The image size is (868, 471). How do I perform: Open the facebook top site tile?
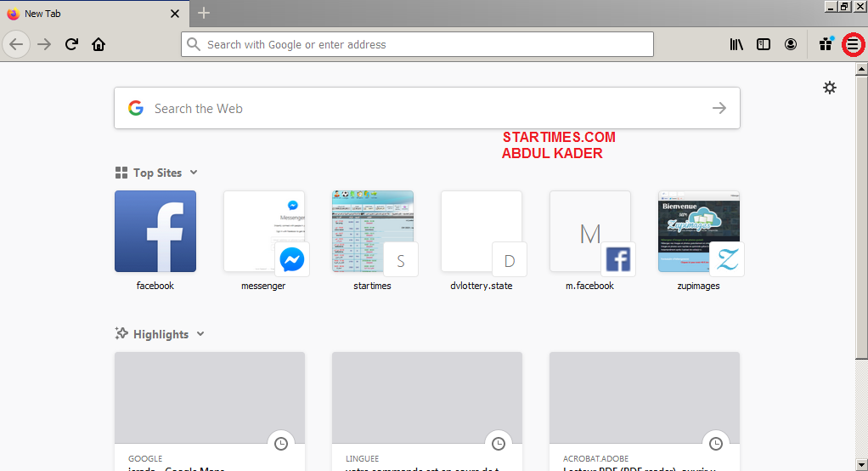click(x=155, y=231)
